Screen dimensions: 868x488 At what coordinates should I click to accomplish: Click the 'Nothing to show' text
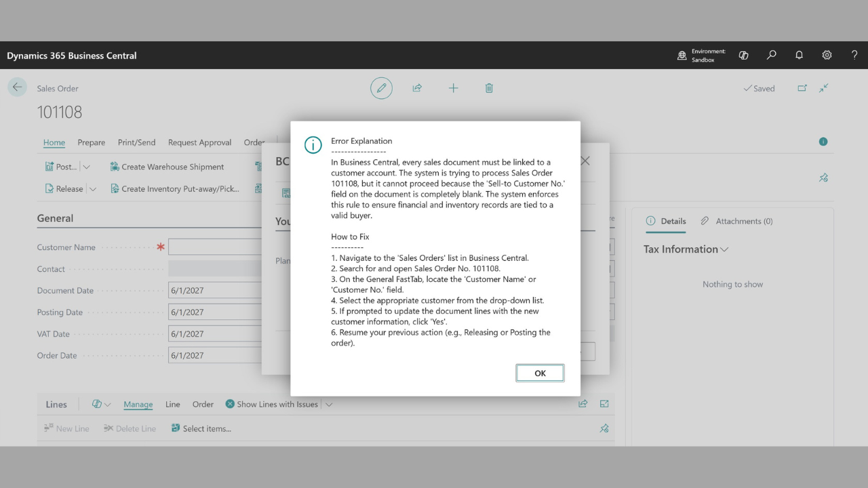click(732, 285)
